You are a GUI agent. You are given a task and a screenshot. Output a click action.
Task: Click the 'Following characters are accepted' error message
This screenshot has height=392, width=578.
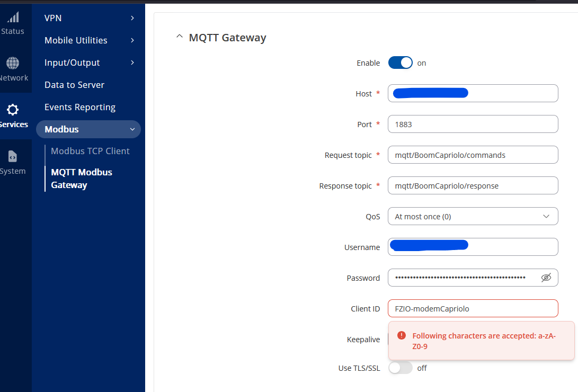[x=484, y=341]
